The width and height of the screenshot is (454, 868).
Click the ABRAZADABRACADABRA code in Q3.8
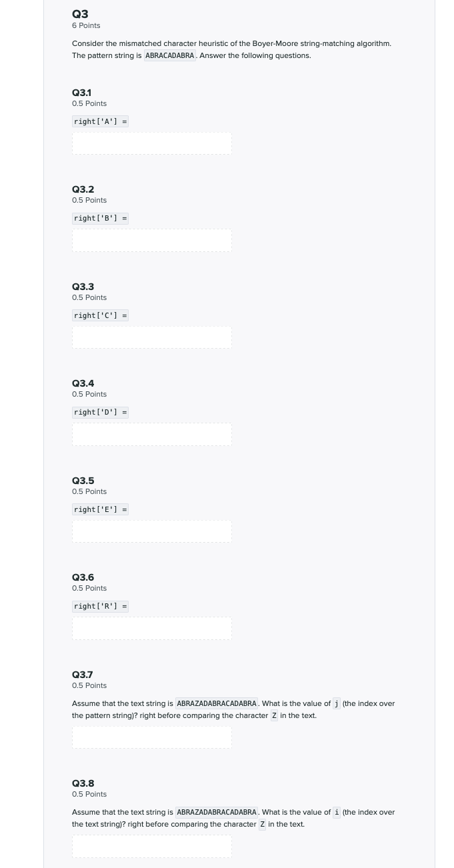pos(217,812)
